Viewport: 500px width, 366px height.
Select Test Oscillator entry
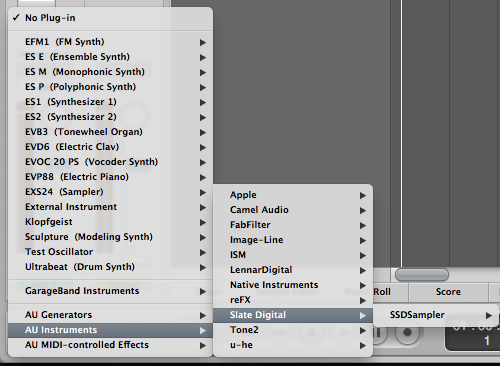[110, 252]
